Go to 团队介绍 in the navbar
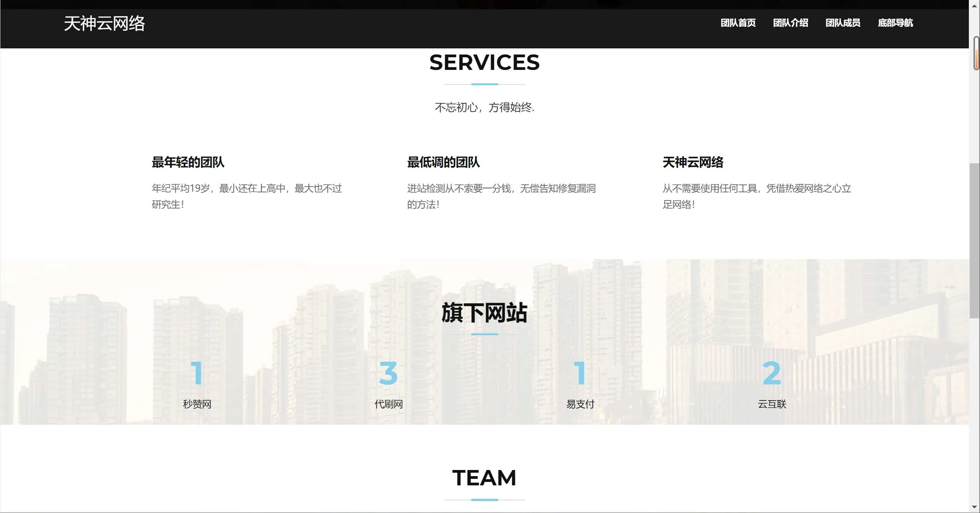Viewport: 980px width, 513px height. coord(790,23)
